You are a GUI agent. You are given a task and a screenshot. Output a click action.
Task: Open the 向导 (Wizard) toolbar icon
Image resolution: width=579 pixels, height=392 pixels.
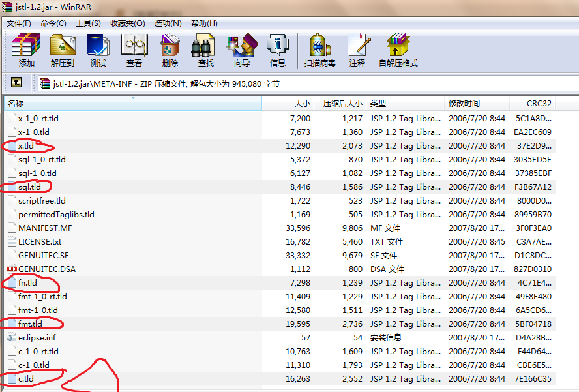(x=242, y=45)
